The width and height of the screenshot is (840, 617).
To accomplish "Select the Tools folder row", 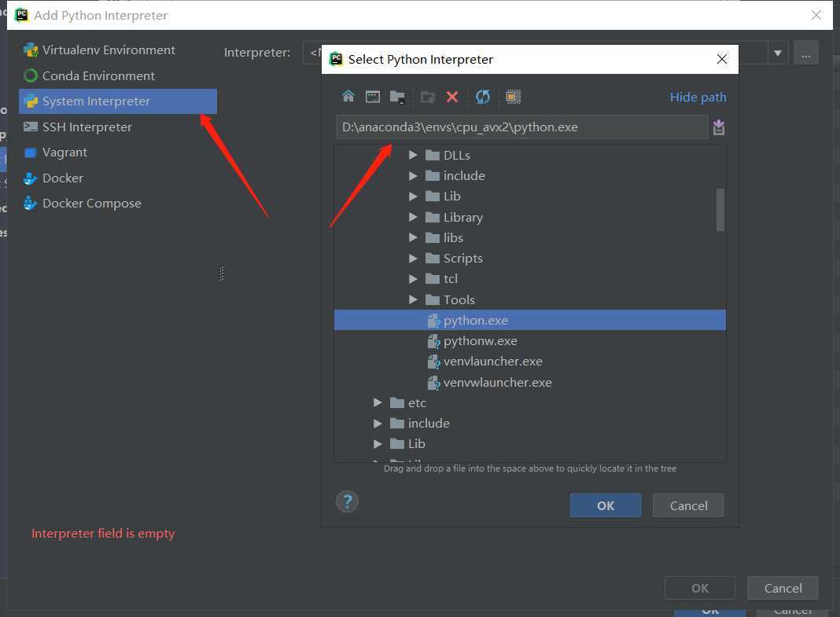I will (530, 299).
